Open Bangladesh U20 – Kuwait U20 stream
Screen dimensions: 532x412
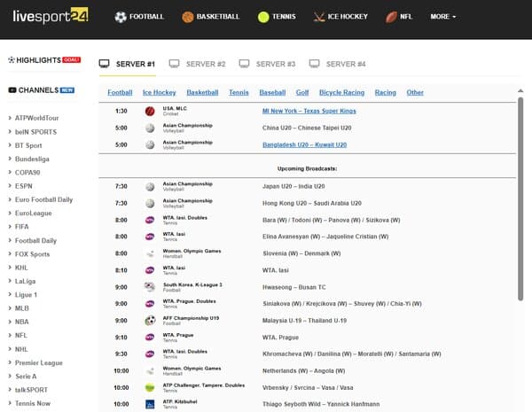click(304, 144)
